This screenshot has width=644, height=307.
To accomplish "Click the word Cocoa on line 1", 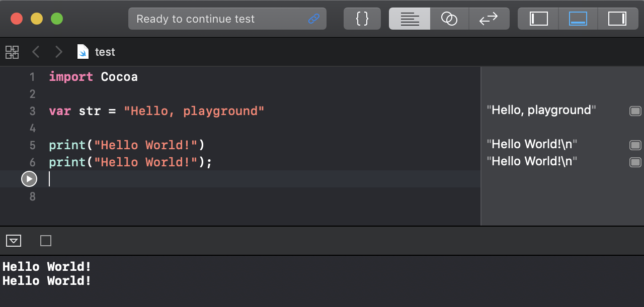I will click(x=119, y=77).
